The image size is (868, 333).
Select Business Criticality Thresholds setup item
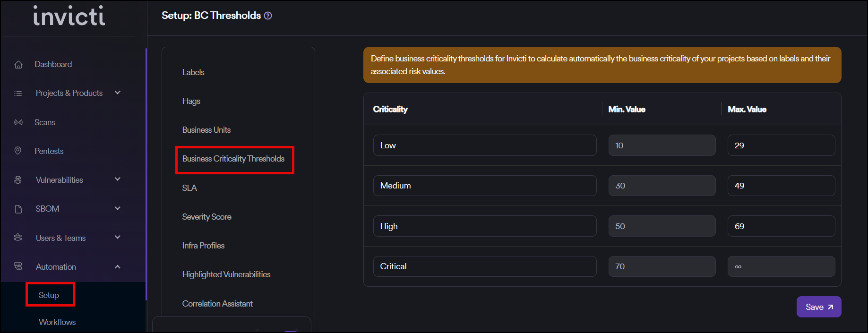coord(233,159)
